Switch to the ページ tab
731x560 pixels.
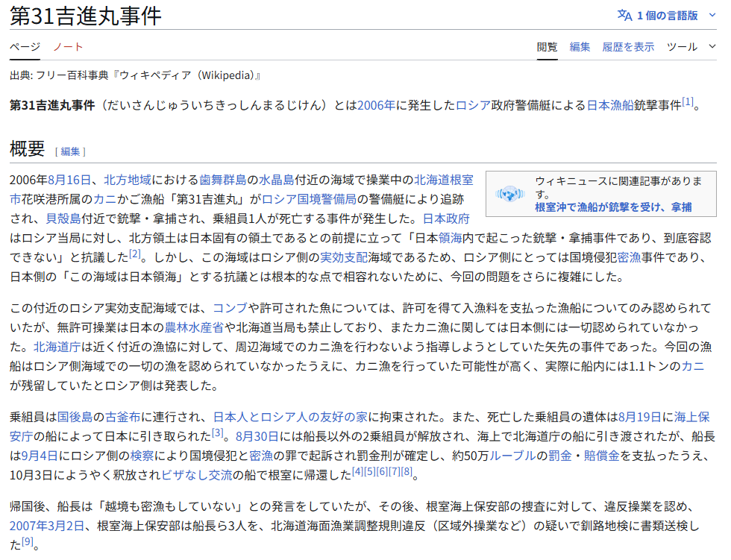pos(25,46)
